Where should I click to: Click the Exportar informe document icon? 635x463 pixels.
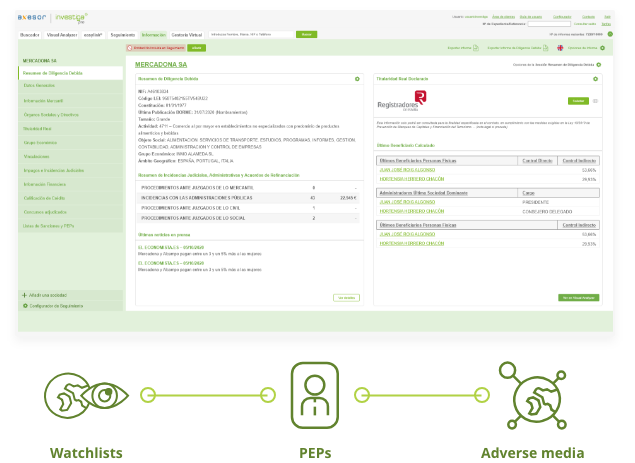pos(476,48)
